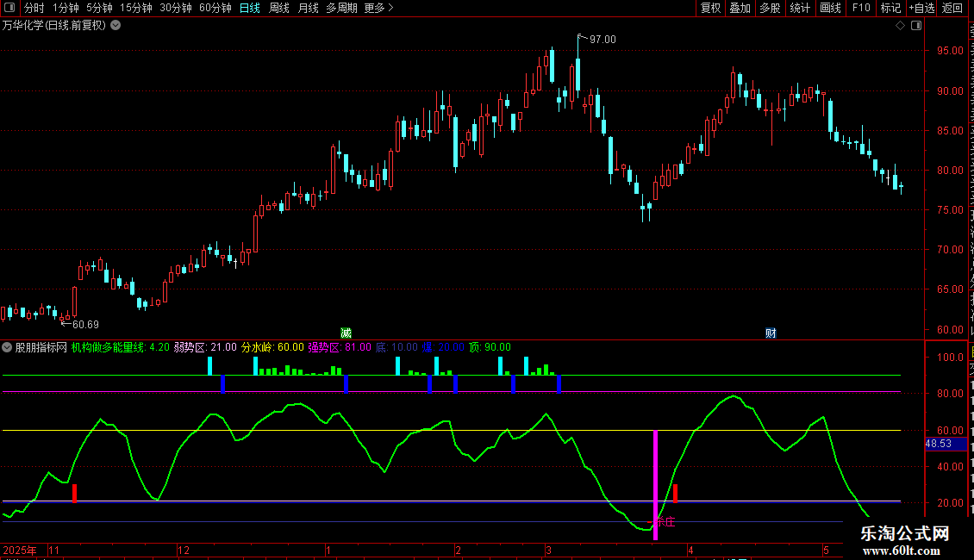Switch to 日线 daily chart
The image size is (974, 560).
(x=250, y=8)
